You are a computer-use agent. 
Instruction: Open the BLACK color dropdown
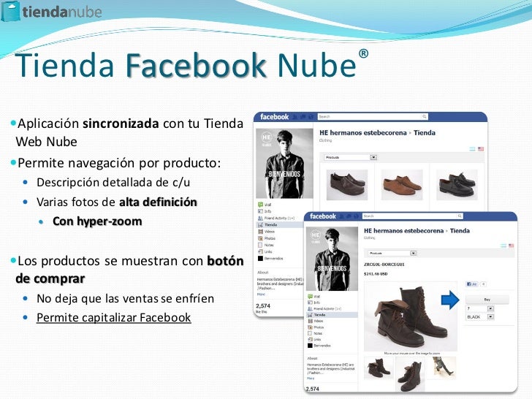click(479, 317)
